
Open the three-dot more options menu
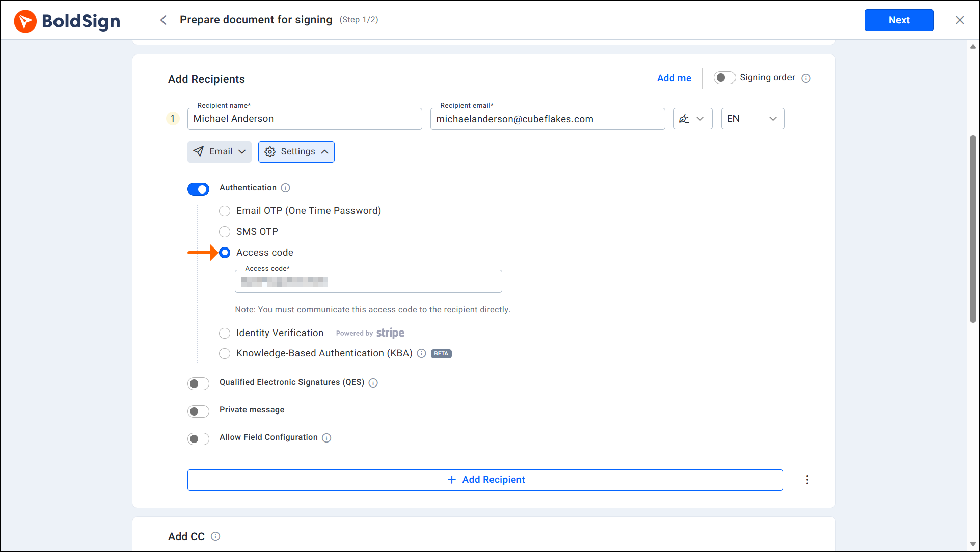tap(807, 480)
